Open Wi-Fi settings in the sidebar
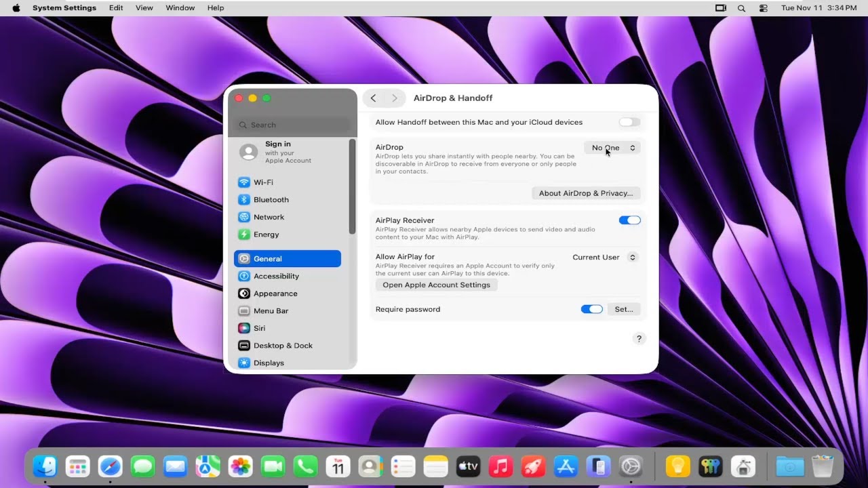The image size is (868, 488). (288, 182)
